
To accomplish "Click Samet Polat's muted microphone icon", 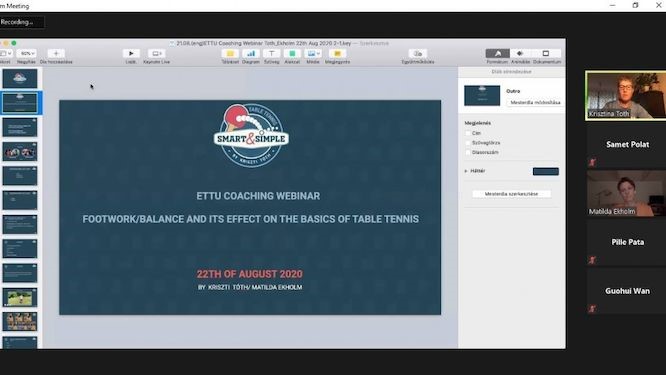I will pos(592,162).
